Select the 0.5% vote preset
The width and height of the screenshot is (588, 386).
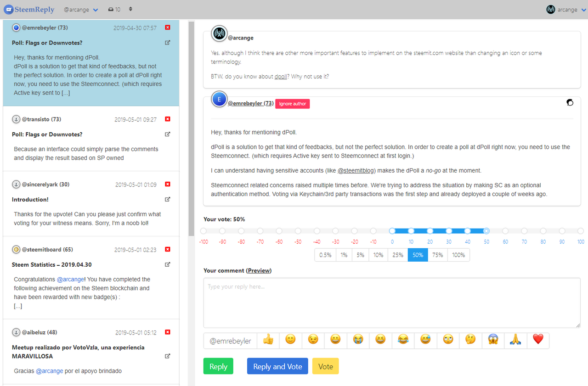[325, 255]
